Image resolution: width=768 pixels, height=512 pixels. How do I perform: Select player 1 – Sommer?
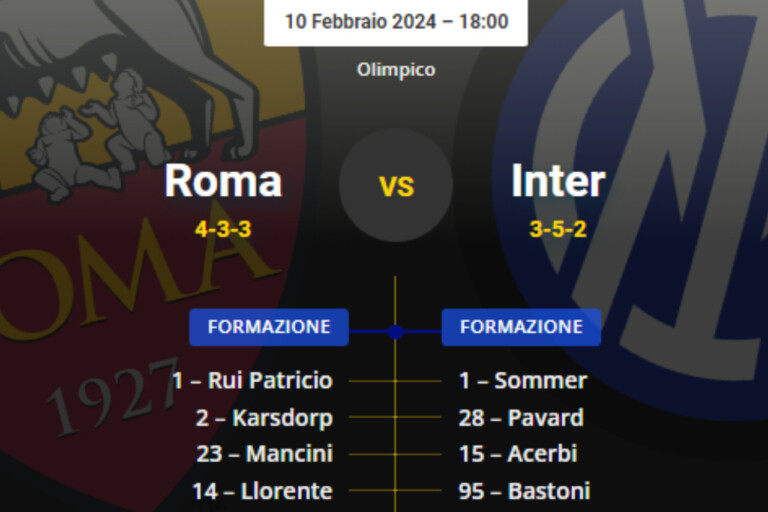(x=523, y=381)
